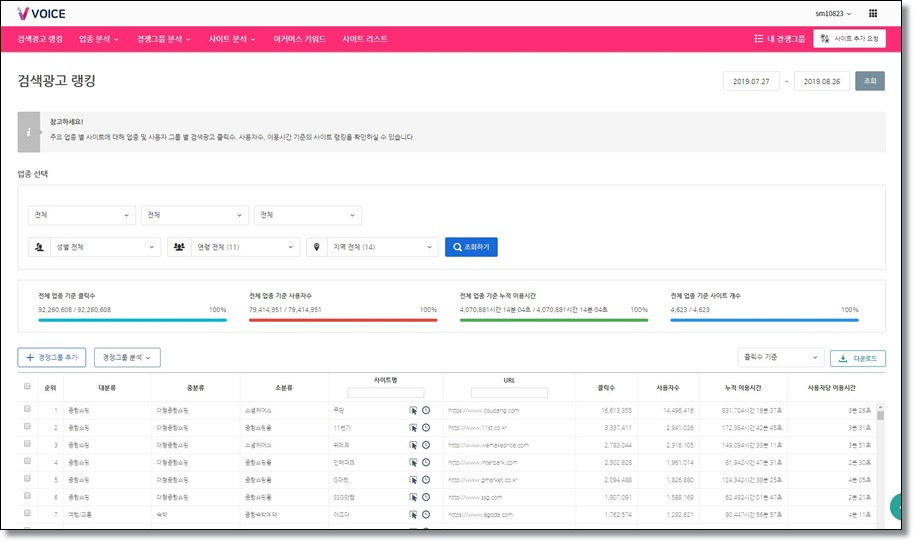Screen dimensions: 914x542
Task: Open the leftmost 전체 industry dropdown
Action: click(x=82, y=215)
